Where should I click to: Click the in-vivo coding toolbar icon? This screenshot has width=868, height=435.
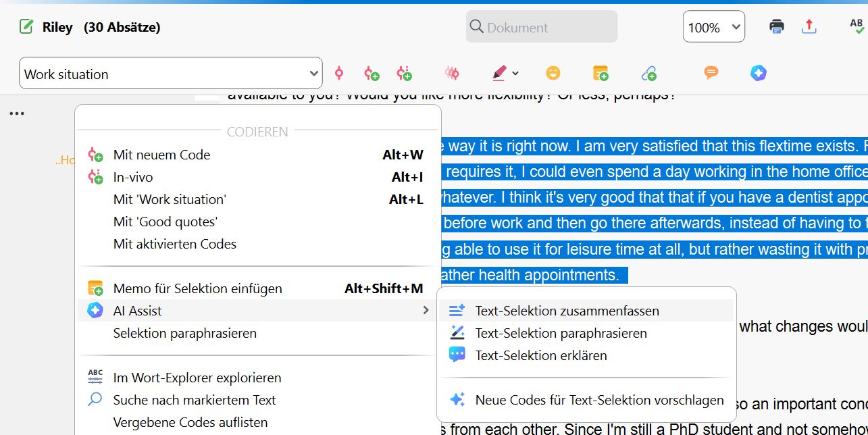(x=405, y=74)
